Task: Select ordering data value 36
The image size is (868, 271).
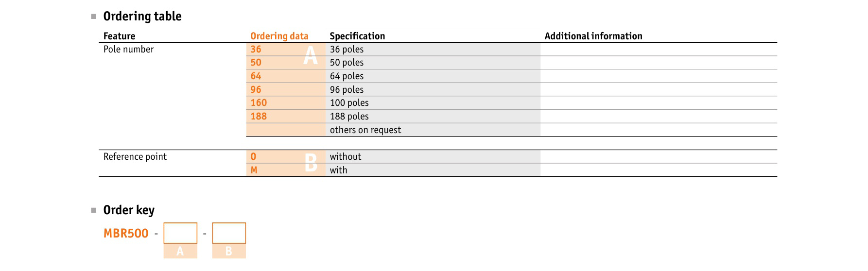Action: click(256, 50)
